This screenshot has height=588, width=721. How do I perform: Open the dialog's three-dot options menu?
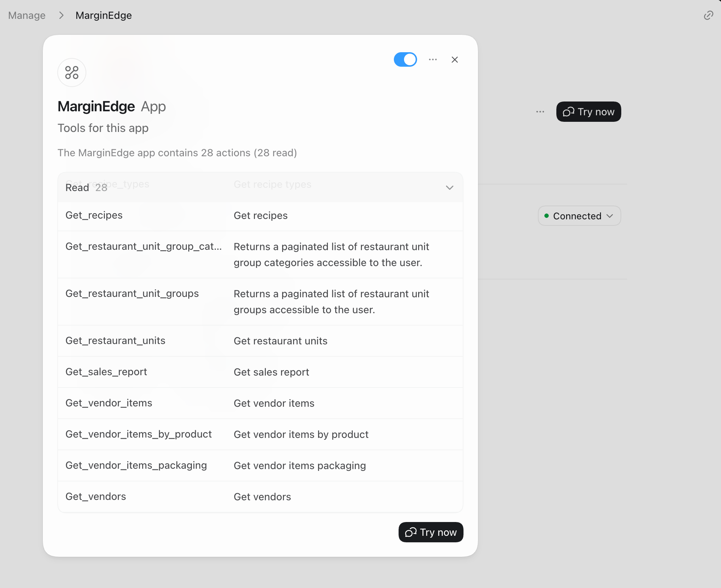[433, 59]
